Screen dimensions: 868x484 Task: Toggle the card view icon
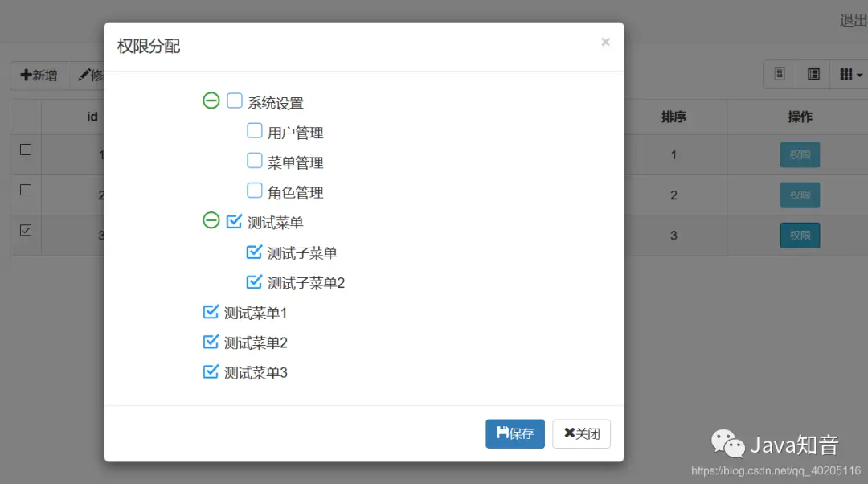(x=779, y=75)
